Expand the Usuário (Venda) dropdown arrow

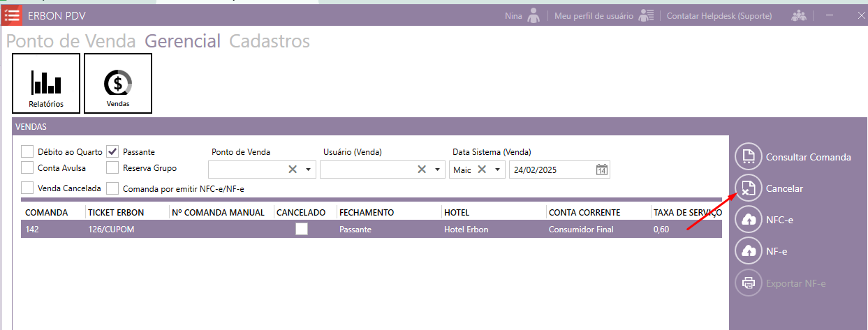pos(437,170)
